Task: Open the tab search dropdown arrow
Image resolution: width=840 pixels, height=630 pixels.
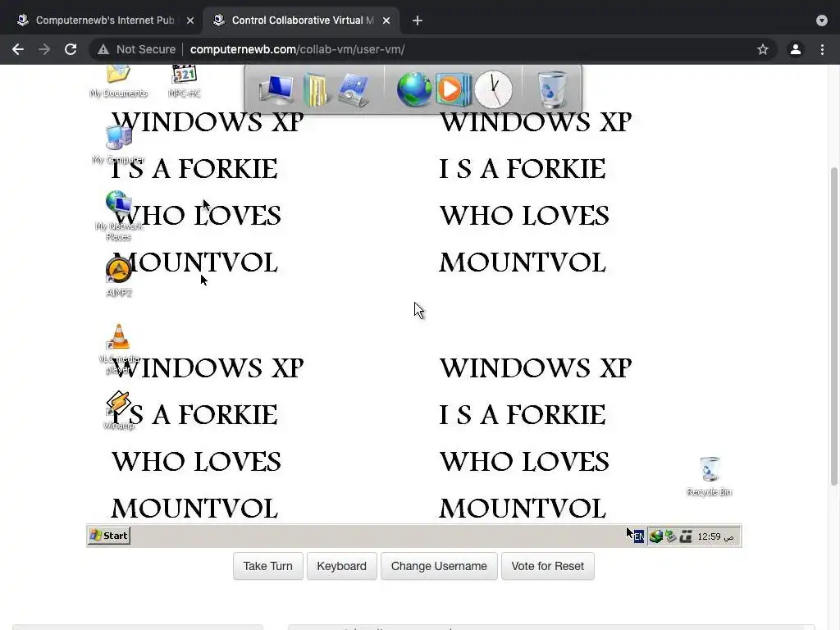Action: pos(822,21)
